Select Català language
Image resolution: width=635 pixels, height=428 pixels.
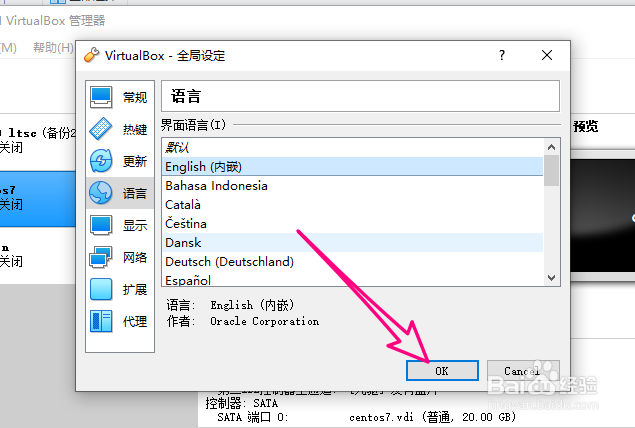pyautogui.click(x=352, y=204)
